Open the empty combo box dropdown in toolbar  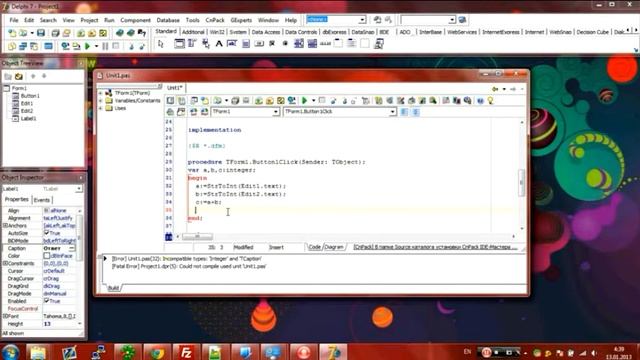[452, 20]
